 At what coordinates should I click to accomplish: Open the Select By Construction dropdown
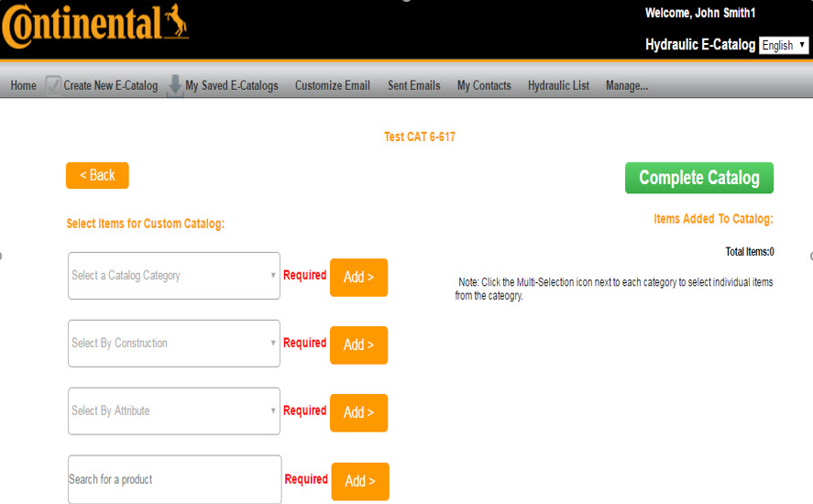(x=174, y=344)
